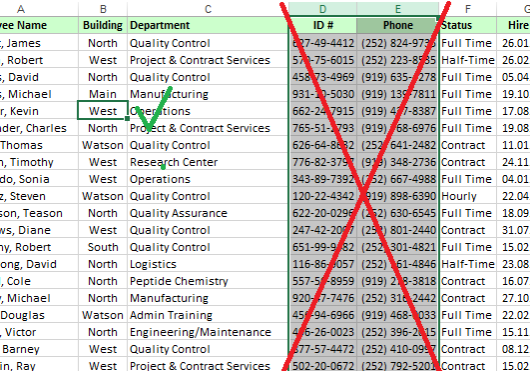Click the Phone header cell
This screenshot has width=530, height=371.
[398, 25]
